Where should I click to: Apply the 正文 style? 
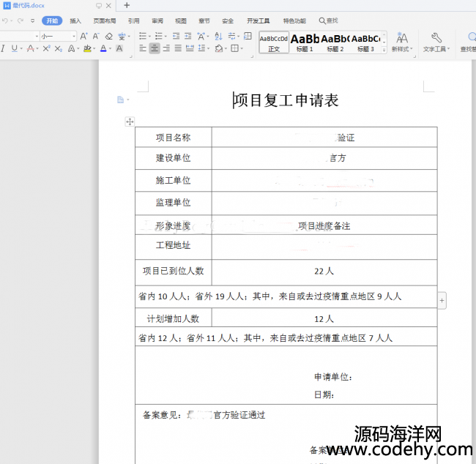(x=274, y=42)
